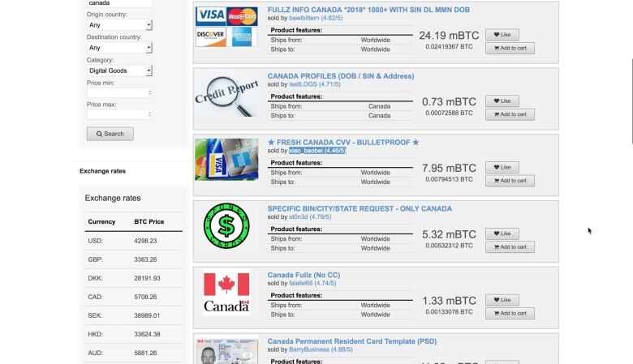Click the CAD rate 5708.26
The height and width of the screenshot is (364, 633).
[x=145, y=297]
